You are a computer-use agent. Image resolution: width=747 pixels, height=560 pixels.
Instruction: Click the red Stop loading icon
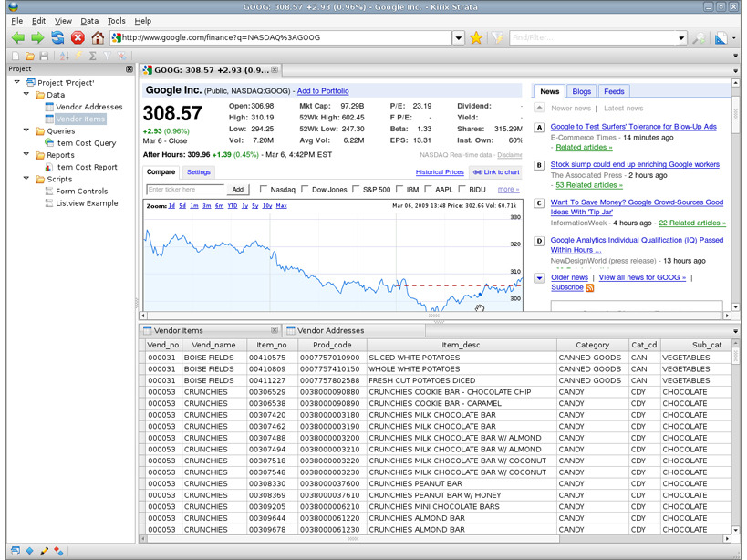[78, 37]
